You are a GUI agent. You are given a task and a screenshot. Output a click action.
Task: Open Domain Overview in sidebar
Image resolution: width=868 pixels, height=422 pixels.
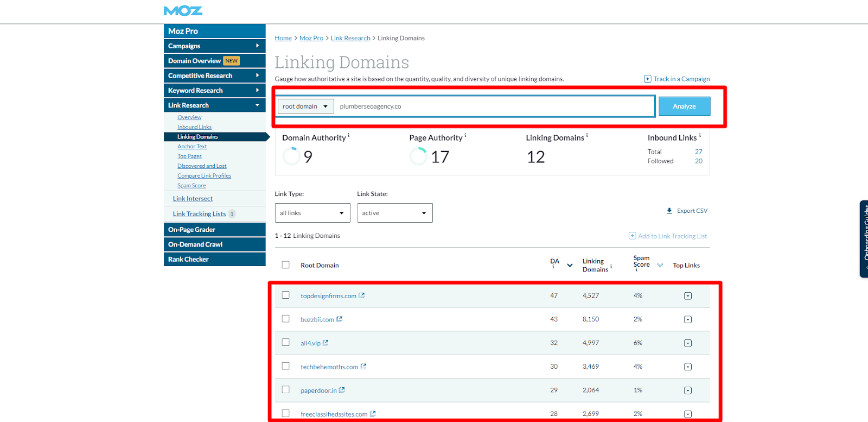215,61
